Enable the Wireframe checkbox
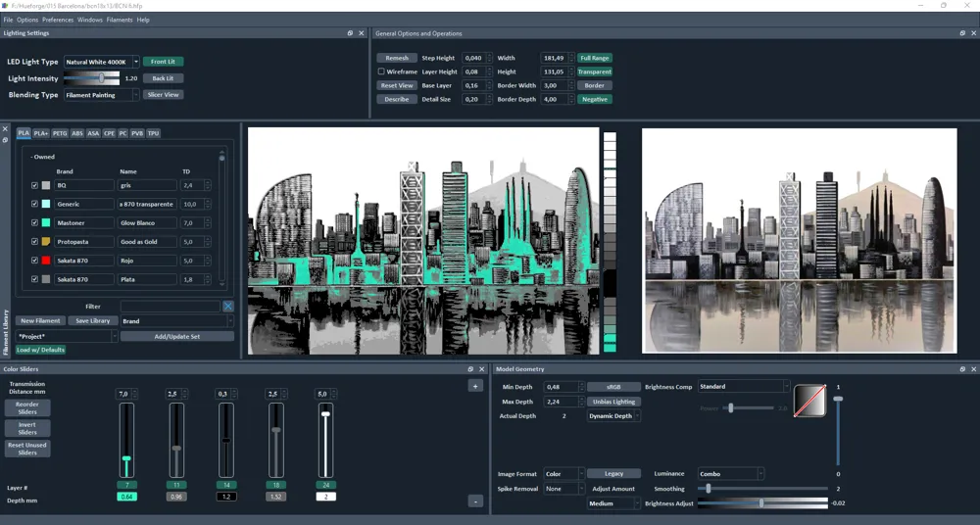 pos(380,72)
